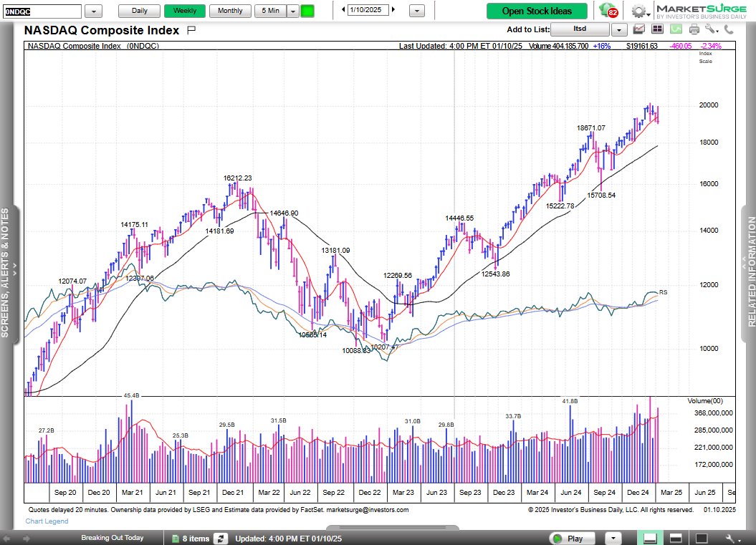Open the chart view icon beside Add to List
The width and height of the screenshot is (756, 545).
[x=639, y=29]
